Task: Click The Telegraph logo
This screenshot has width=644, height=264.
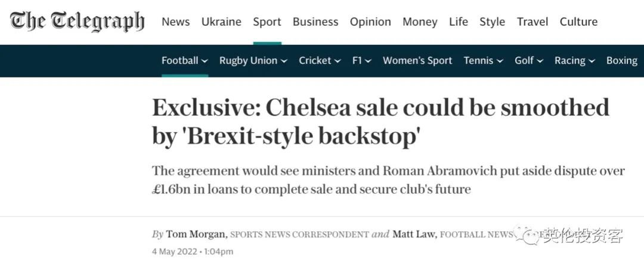Action: click(77, 21)
